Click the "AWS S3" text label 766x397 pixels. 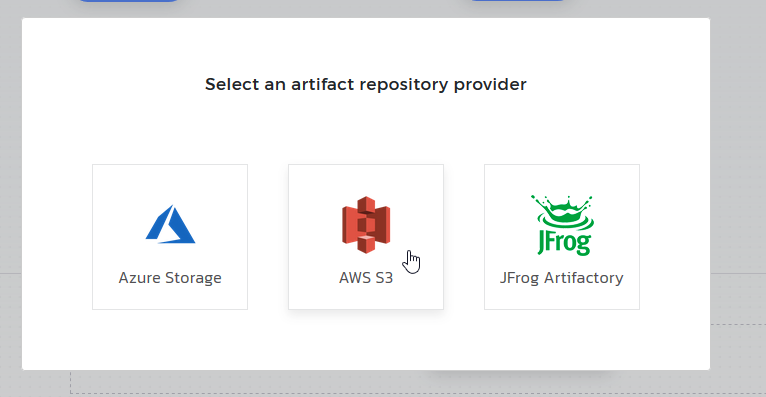[366, 278]
